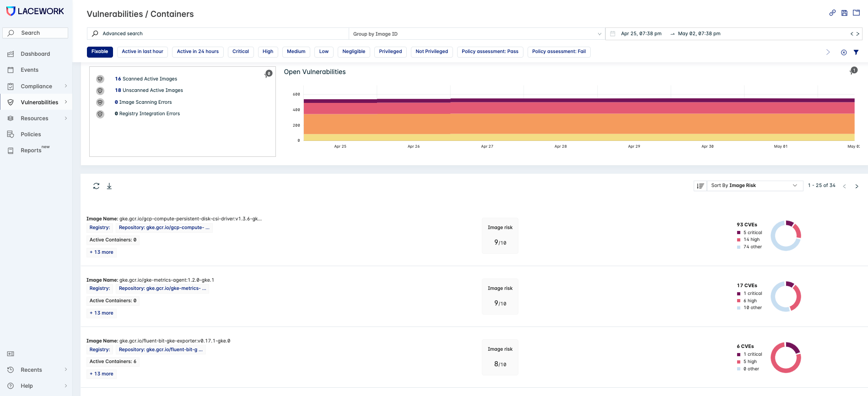Show 13 more tags for gke-metrics-agent

coord(102,313)
